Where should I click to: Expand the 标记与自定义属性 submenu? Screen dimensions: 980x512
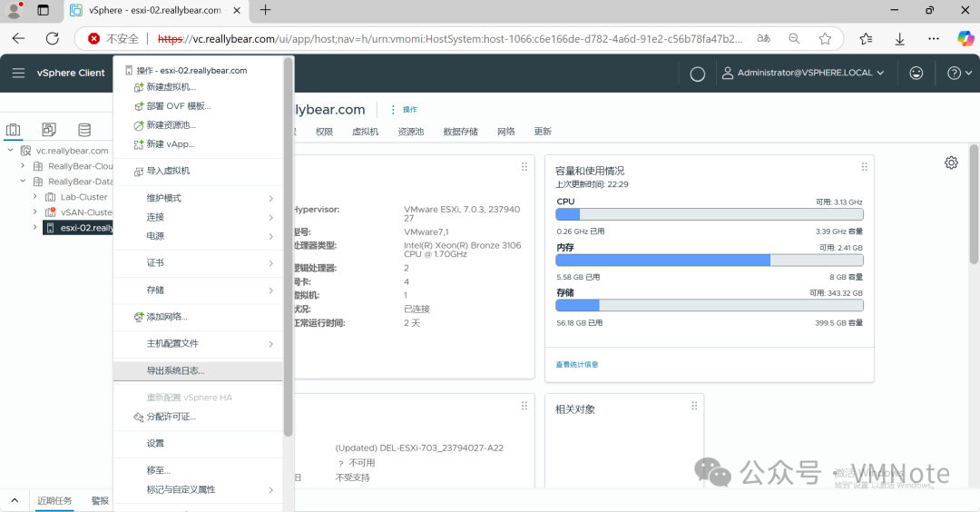[x=198, y=490]
